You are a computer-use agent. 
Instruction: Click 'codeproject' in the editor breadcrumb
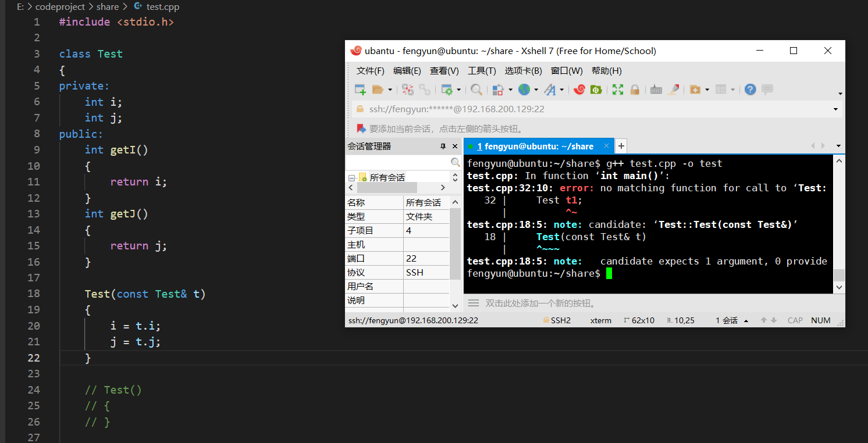pyautogui.click(x=60, y=7)
